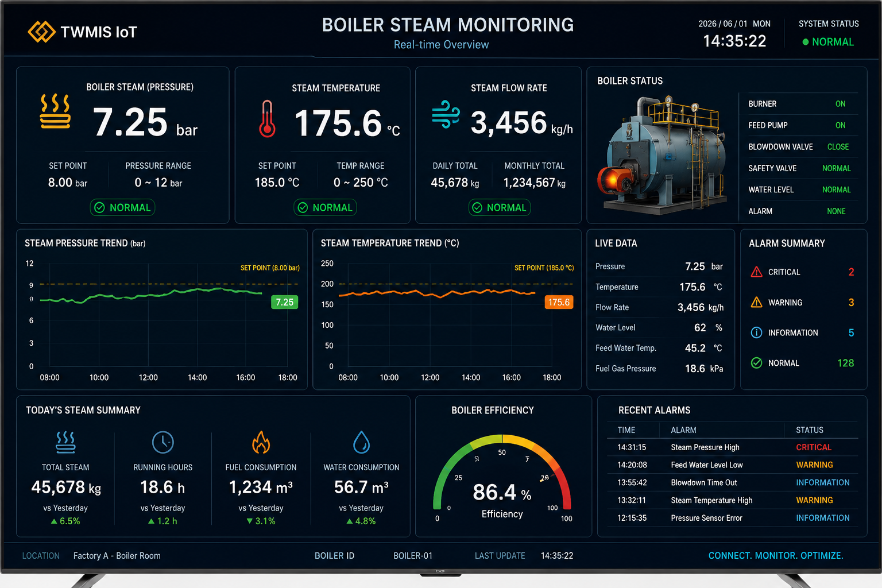Select the Warning alarm triangle icon

[x=756, y=302]
